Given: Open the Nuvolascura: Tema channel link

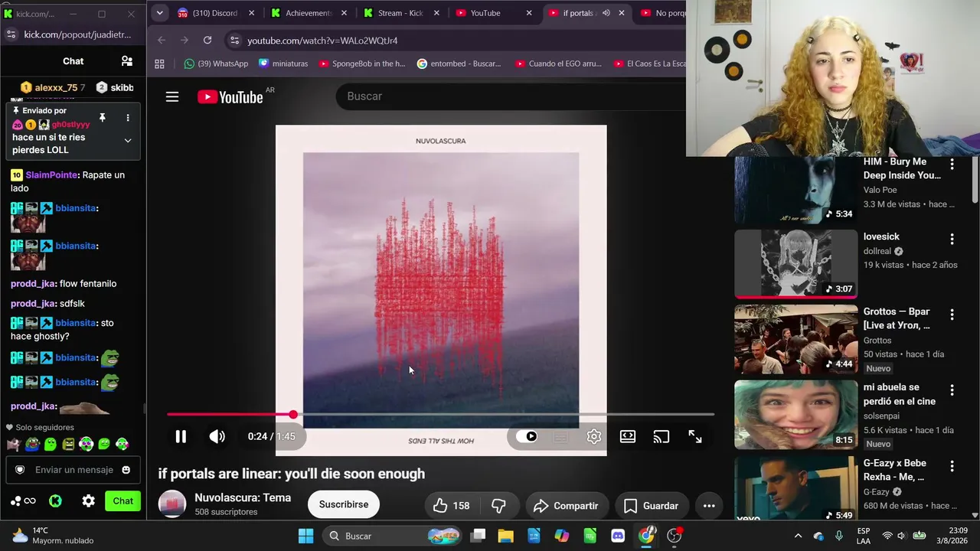Looking at the screenshot, I should (243, 497).
